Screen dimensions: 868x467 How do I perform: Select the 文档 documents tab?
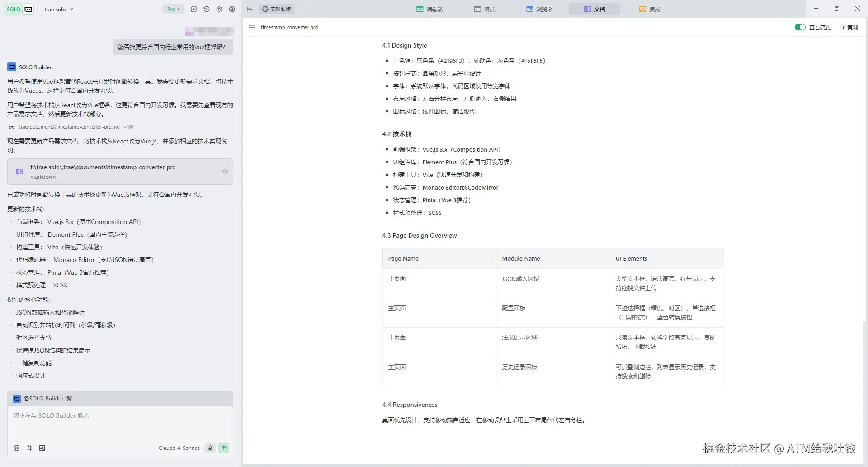coord(594,9)
